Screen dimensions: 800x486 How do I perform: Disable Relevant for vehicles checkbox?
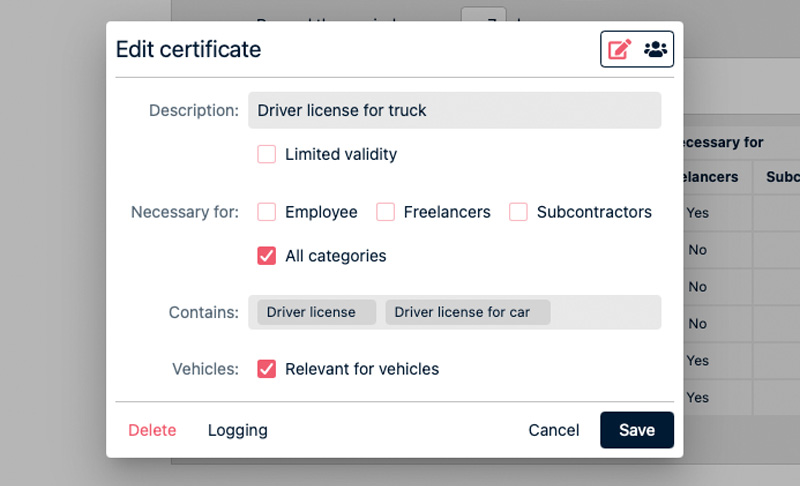[x=267, y=369]
